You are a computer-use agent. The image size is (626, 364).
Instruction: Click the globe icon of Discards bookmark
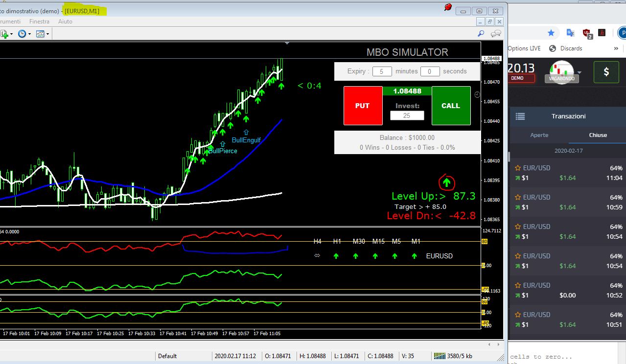click(x=553, y=48)
